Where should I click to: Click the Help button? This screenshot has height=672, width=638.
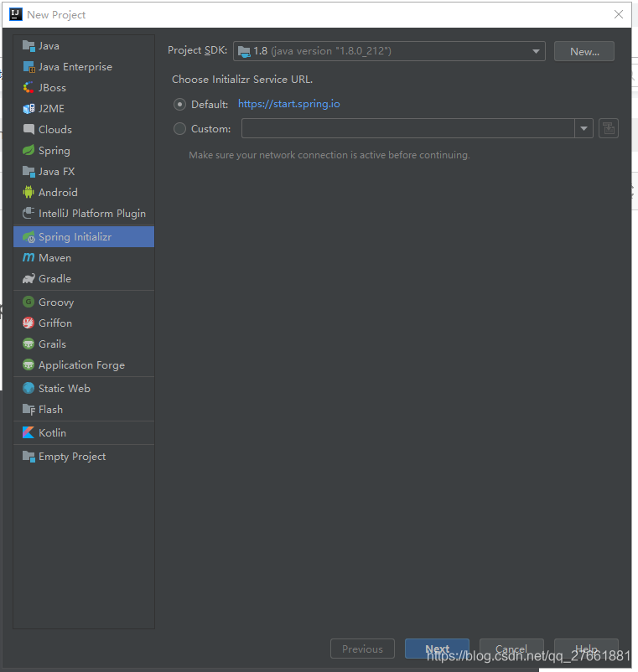[586, 649]
